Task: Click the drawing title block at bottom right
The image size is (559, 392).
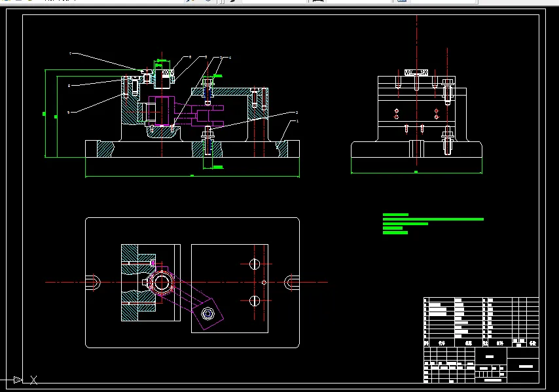Action: 481,365
